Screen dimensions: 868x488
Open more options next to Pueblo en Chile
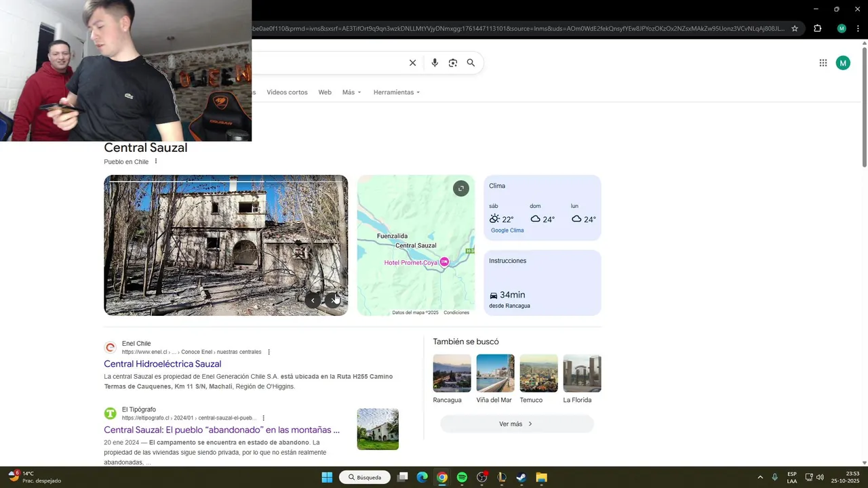tap(156, 161)
